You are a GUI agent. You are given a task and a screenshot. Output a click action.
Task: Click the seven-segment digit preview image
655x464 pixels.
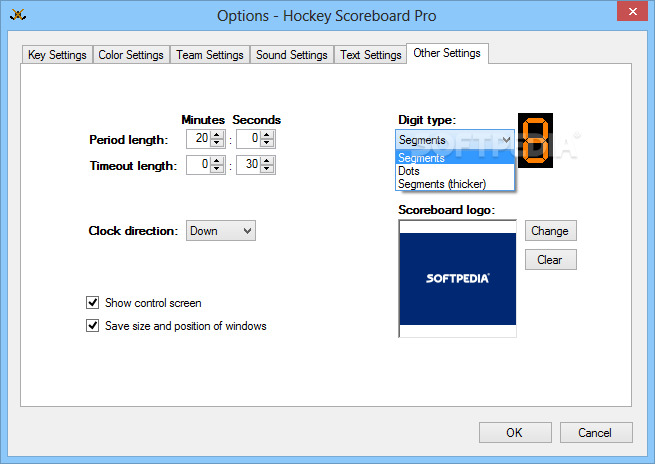point(535,140)
